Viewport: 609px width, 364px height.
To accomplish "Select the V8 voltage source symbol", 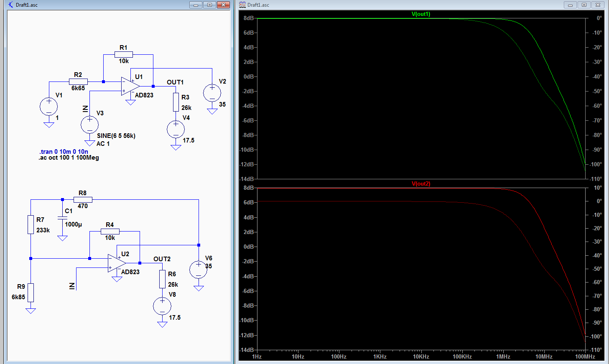I will 162,306.
